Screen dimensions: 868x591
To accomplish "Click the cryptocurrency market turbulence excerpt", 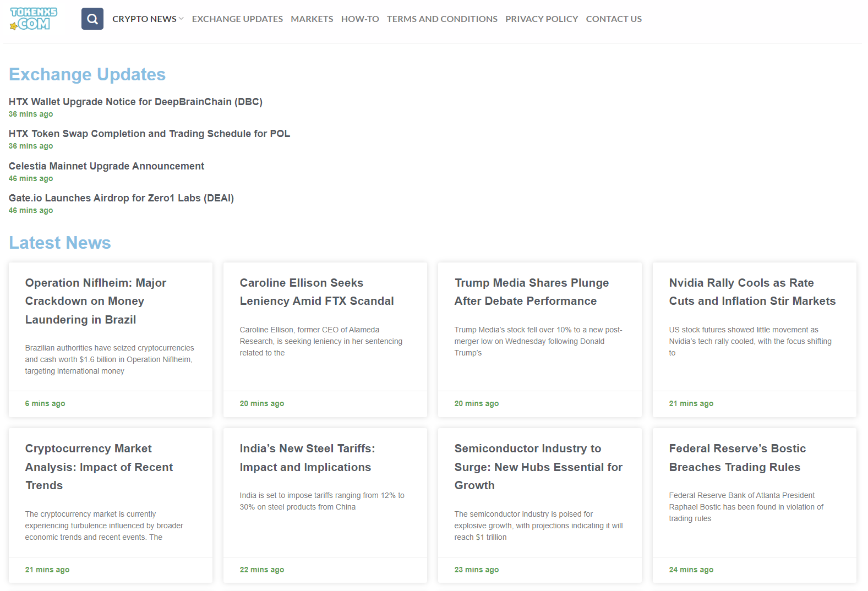I will click(x=104, y=526).
